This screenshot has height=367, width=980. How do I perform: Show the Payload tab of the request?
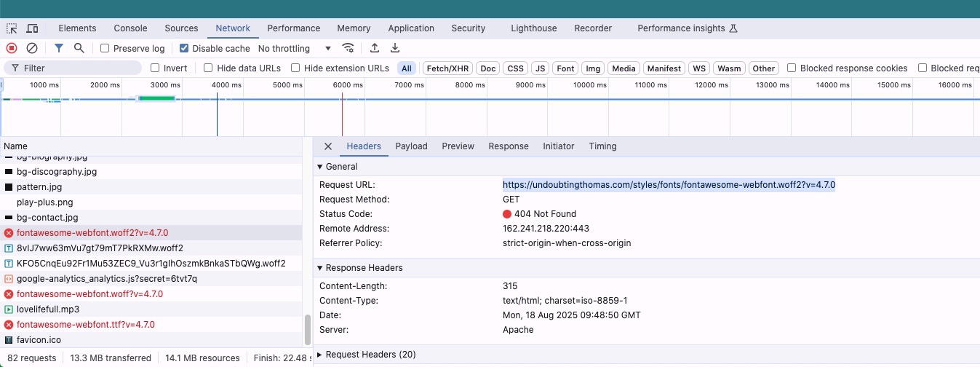coord(411,146)
